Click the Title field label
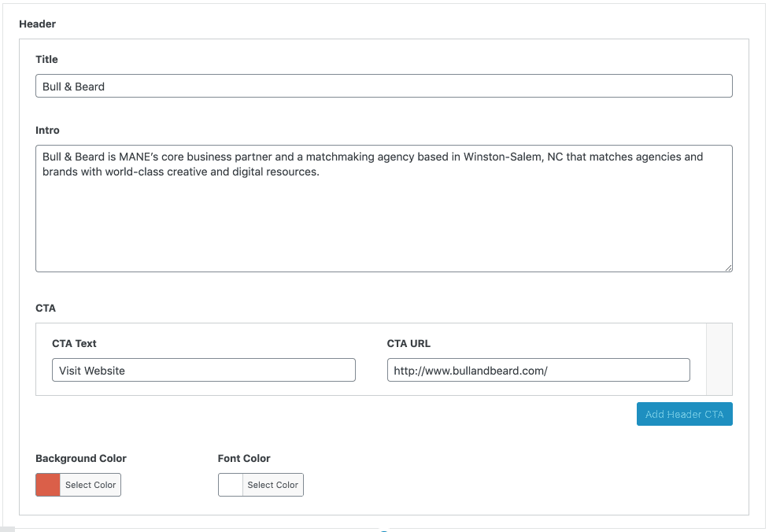 [46, 59]
